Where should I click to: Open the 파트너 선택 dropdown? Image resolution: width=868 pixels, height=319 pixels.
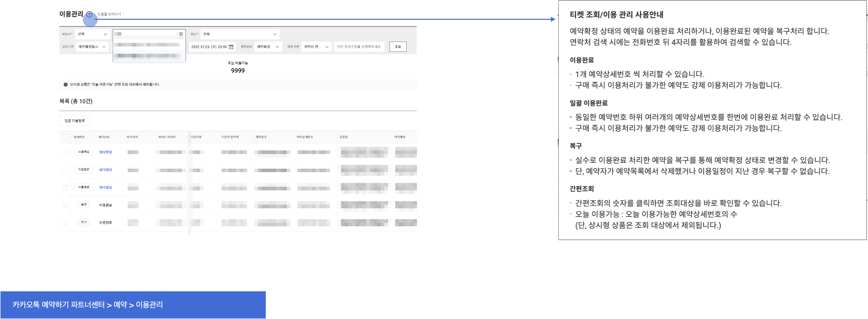(x=92, y=34)
